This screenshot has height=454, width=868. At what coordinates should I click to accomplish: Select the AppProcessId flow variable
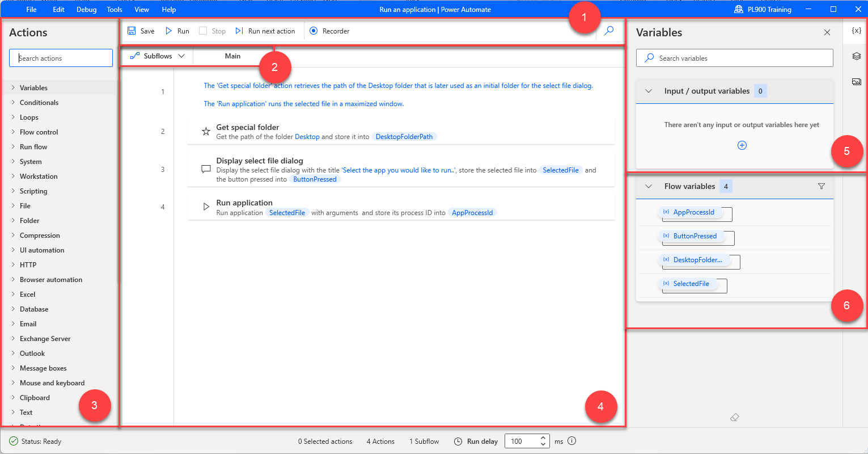tap(690, 212)
